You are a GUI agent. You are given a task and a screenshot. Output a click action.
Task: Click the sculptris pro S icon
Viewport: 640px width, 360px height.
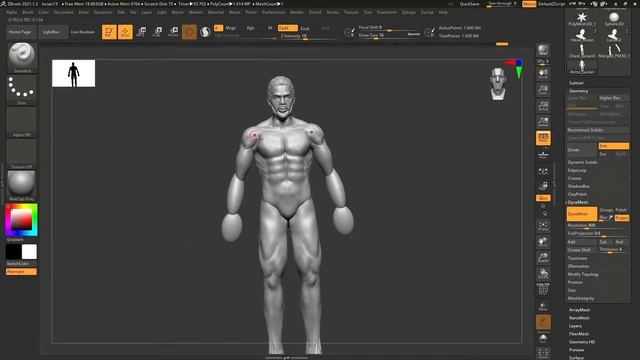pyautogui.click(x=205, y=32)
